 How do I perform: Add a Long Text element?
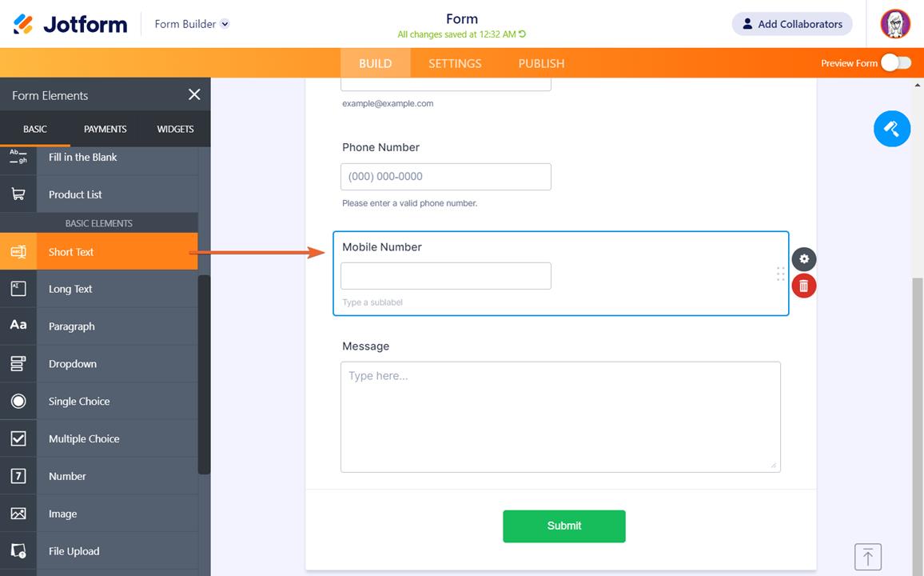(99, 289)
